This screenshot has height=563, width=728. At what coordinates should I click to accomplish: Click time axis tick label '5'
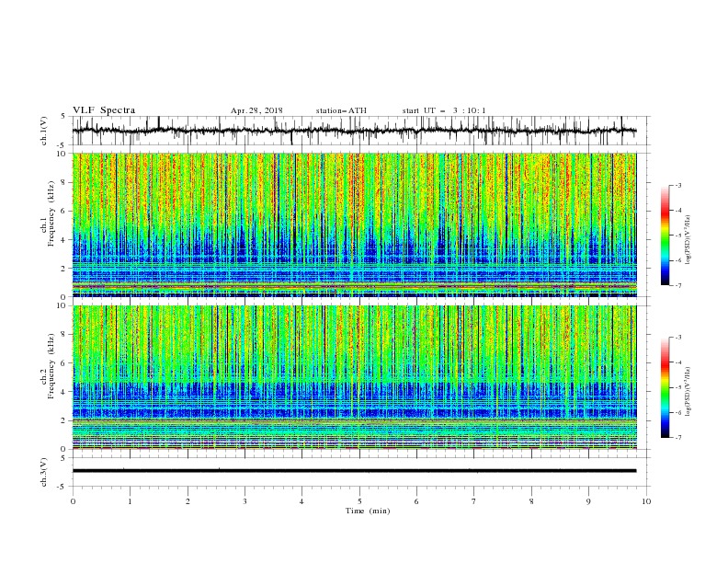[359, 501]
